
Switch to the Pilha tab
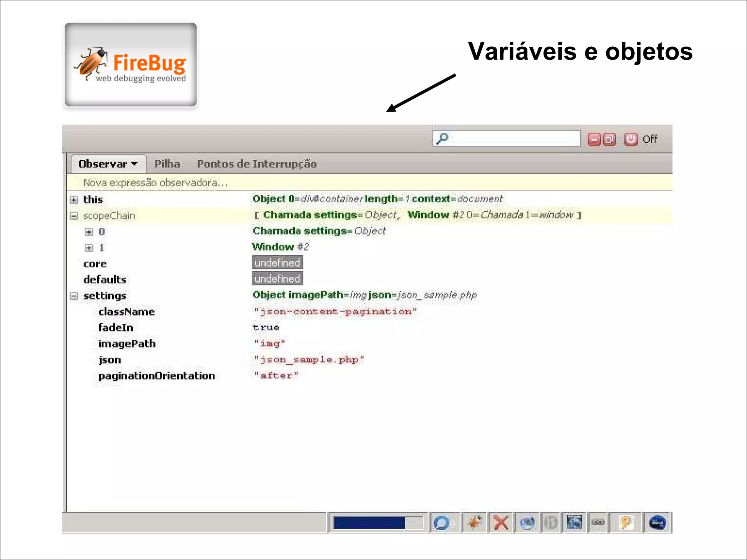[167, 164]
